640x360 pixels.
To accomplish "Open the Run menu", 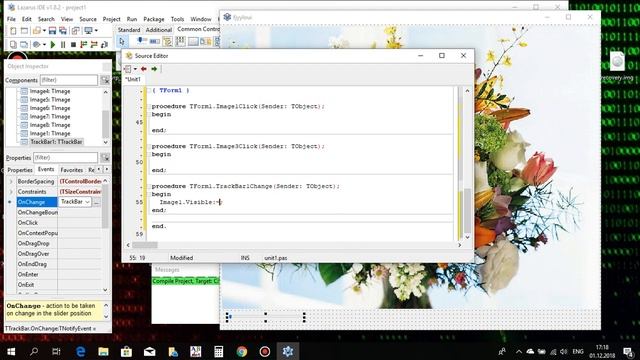I will click(132, 19).
